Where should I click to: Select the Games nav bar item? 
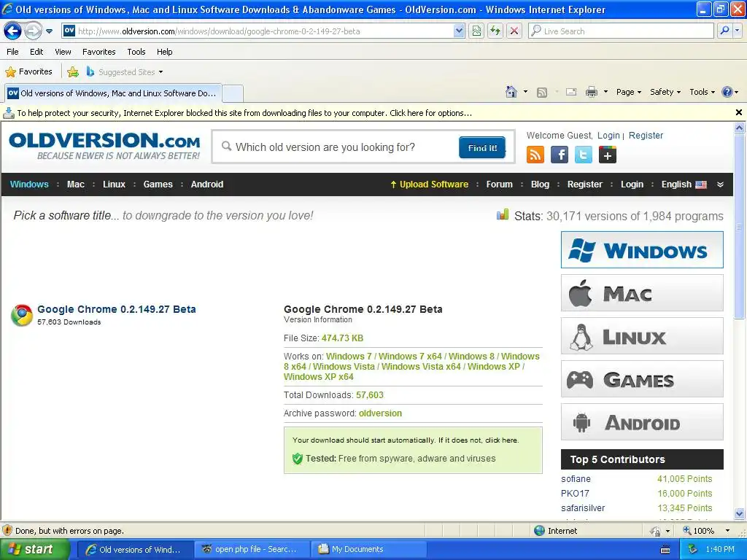coord(158,184)
